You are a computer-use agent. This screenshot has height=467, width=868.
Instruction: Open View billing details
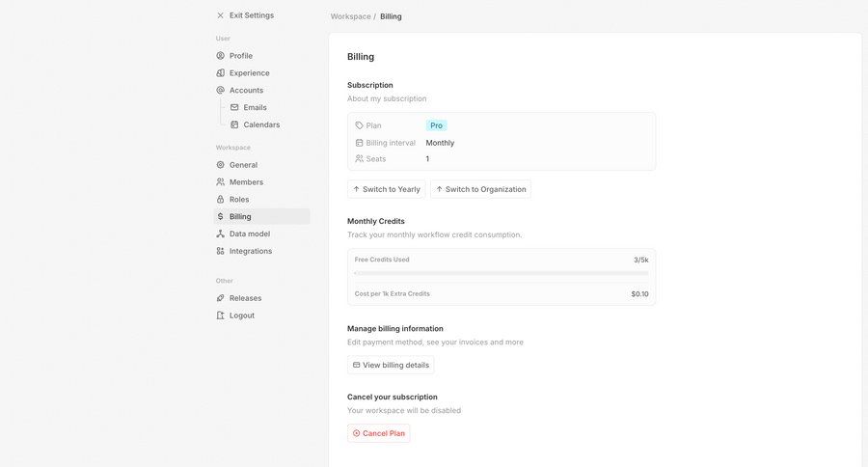click(x=391, y=365)
